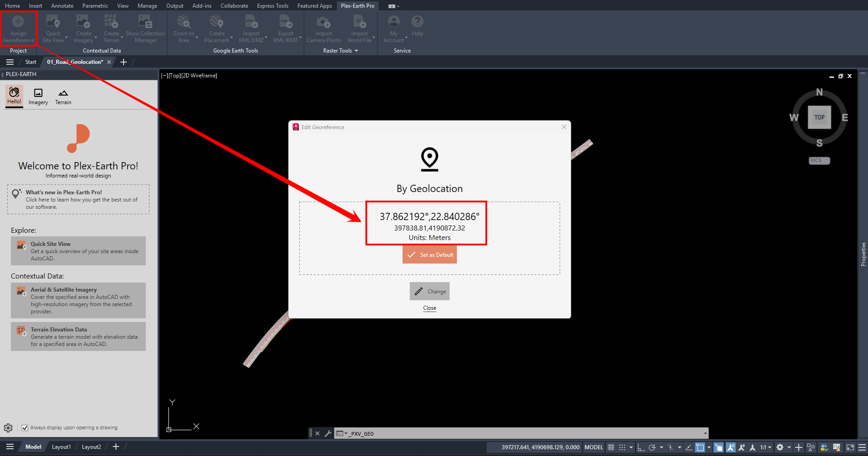Click Quick Site View explore card
868x456 pixels.
(78, 251)
